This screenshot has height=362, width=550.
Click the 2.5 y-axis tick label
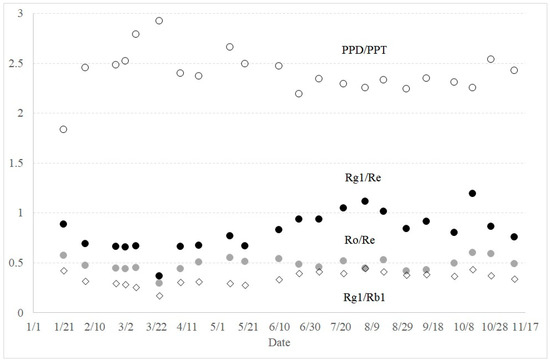tap(16, 63)
